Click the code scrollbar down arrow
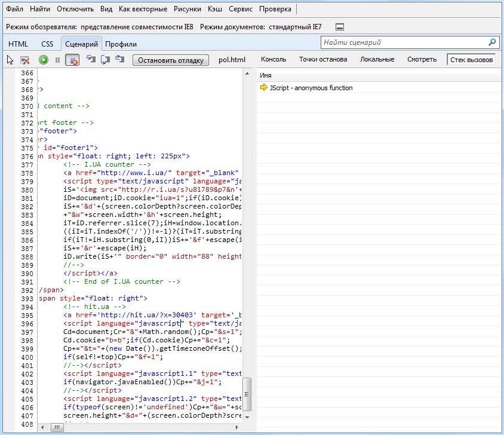The height and width of the screenshot is (435, 504). tap(247, 417)
